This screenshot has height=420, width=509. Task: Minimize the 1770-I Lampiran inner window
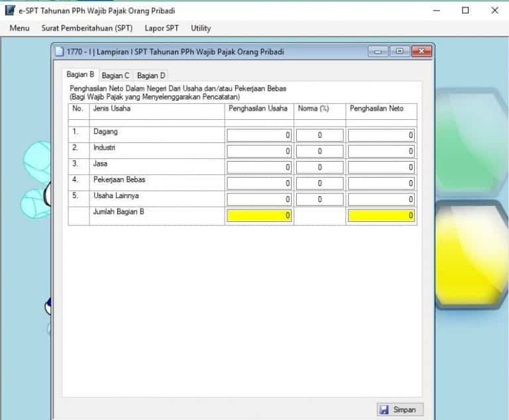[x=379, y=52]
